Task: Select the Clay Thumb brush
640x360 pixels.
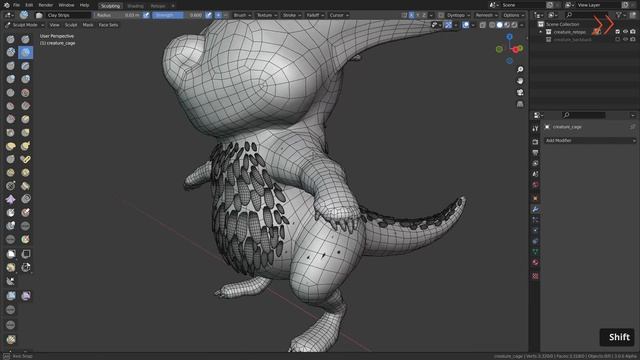Action: click(11, 66)
